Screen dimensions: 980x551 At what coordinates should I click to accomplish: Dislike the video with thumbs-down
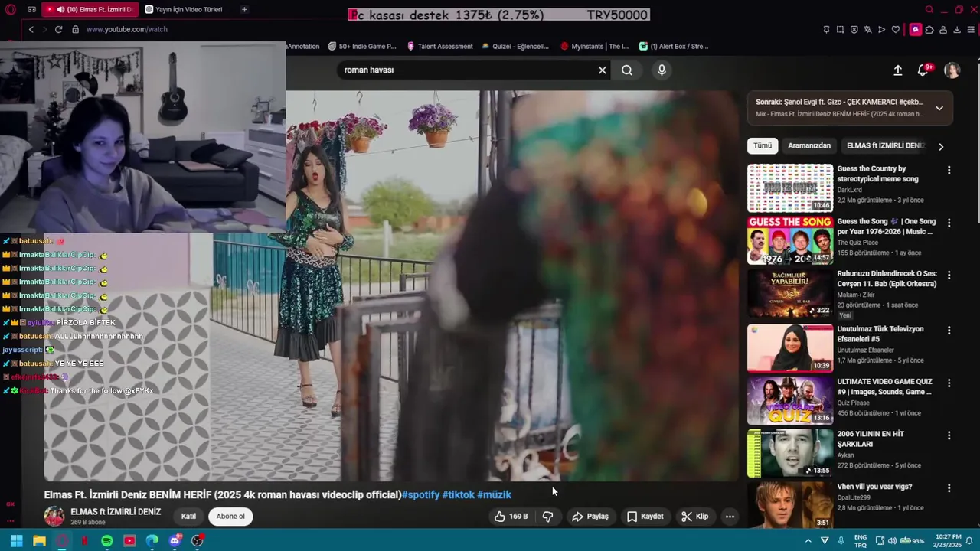pyautogui.click(x=548, y=517)
